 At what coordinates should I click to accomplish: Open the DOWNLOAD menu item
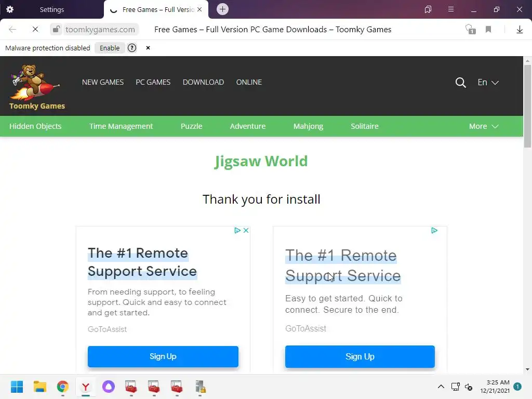(x=203, y=82)
